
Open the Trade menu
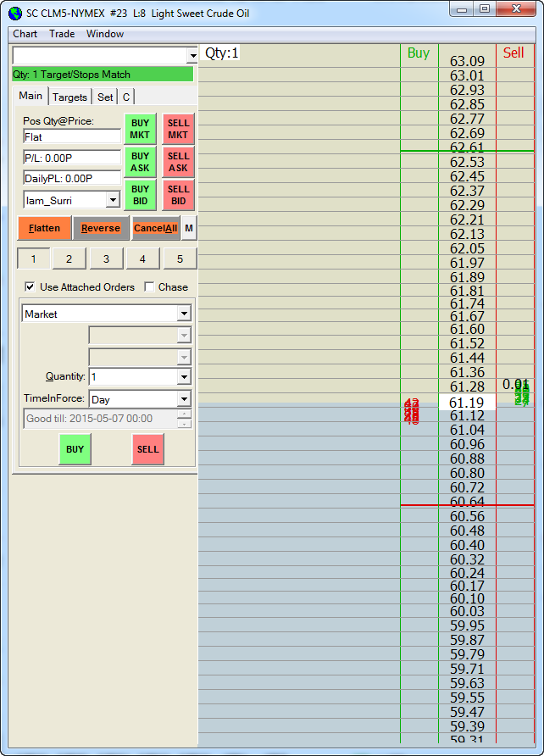[62, 34]
